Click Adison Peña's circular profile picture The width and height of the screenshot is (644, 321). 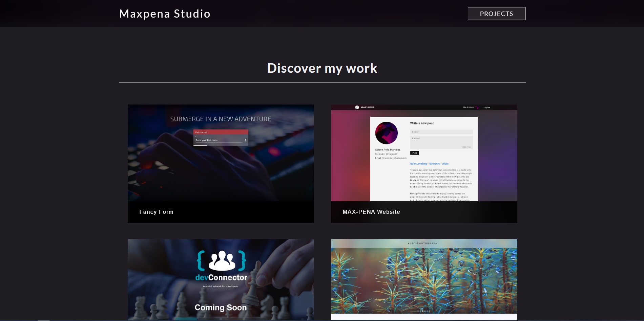click(x=386, y=133)
